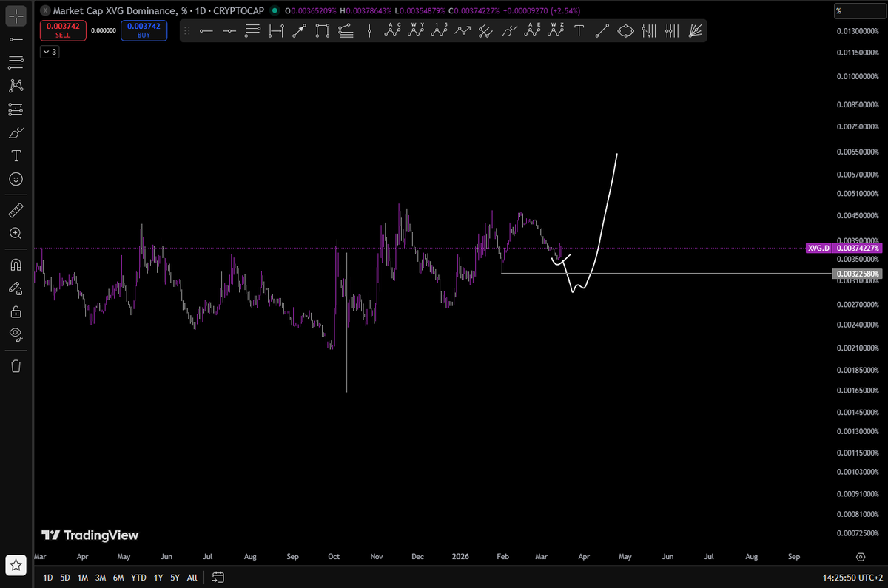The width and height of the screenshot is (888, 588).
Task: Select the text tool in left sidebar
Action: click(x=16, y=156)
